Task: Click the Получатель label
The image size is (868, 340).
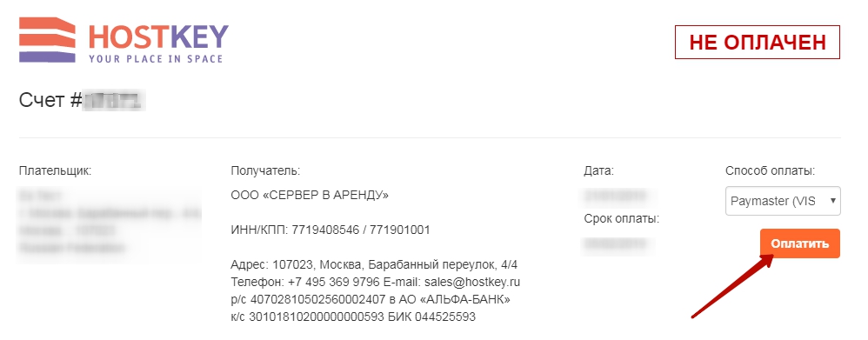Action: (265, 170)
